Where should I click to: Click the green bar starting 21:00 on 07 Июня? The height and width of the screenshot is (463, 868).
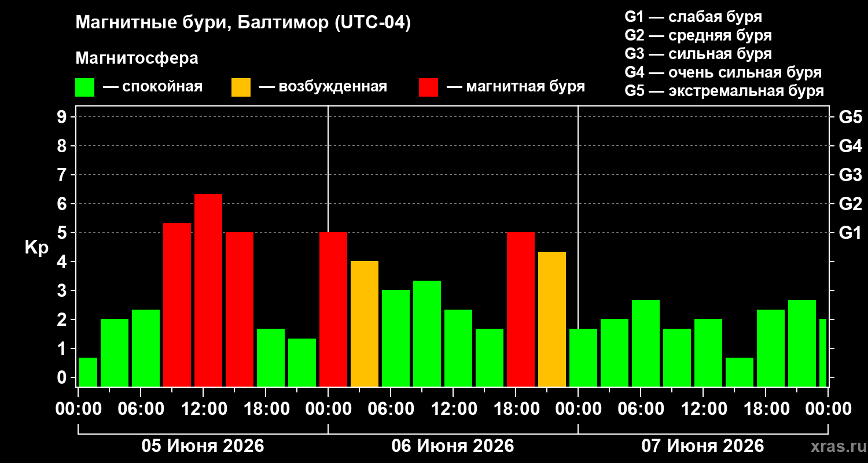pyautogui.click(x=802, y=343)
